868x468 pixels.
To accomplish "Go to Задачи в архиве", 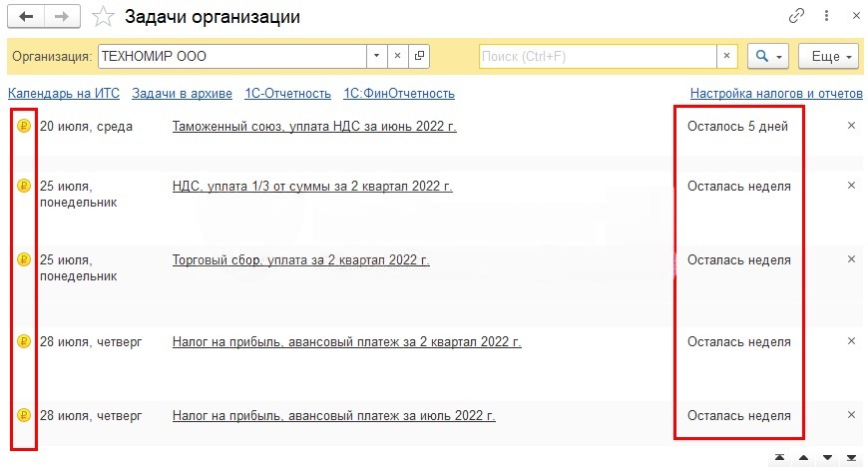I will pyautogui.click(x=183, y=94).
